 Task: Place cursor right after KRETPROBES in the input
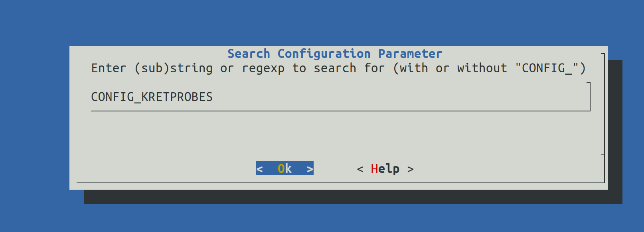[x=213, y=97]
